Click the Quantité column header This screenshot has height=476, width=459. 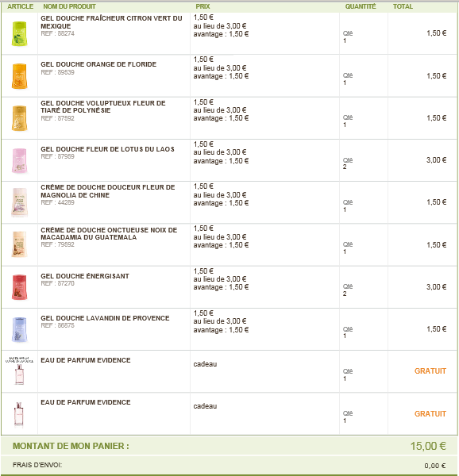tap(361, 6)
